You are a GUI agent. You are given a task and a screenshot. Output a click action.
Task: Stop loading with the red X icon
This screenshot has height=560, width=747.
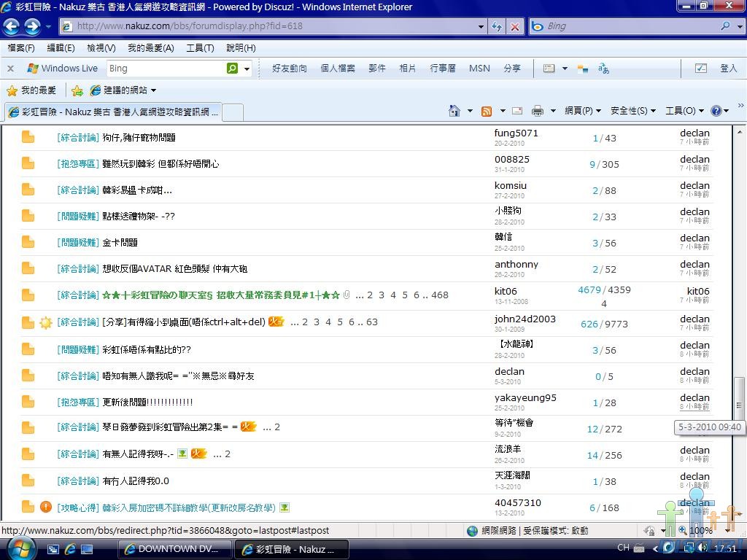click(515, 27)
